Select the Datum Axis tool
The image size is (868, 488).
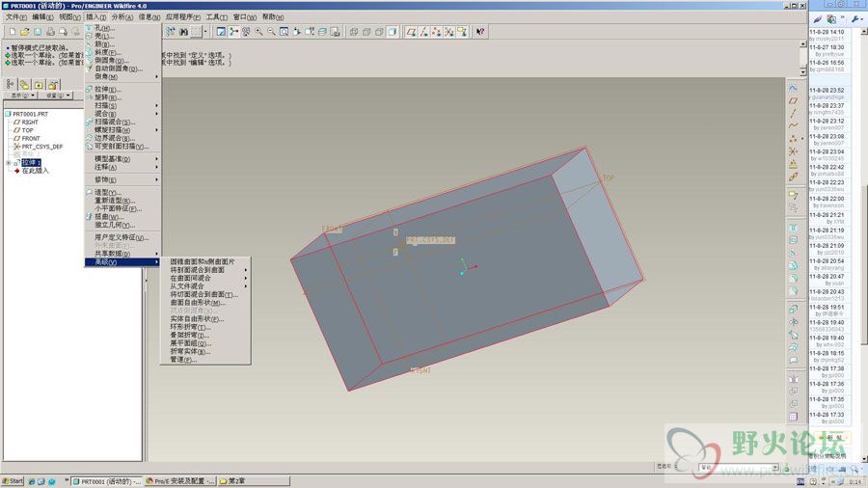coord(794,114)
